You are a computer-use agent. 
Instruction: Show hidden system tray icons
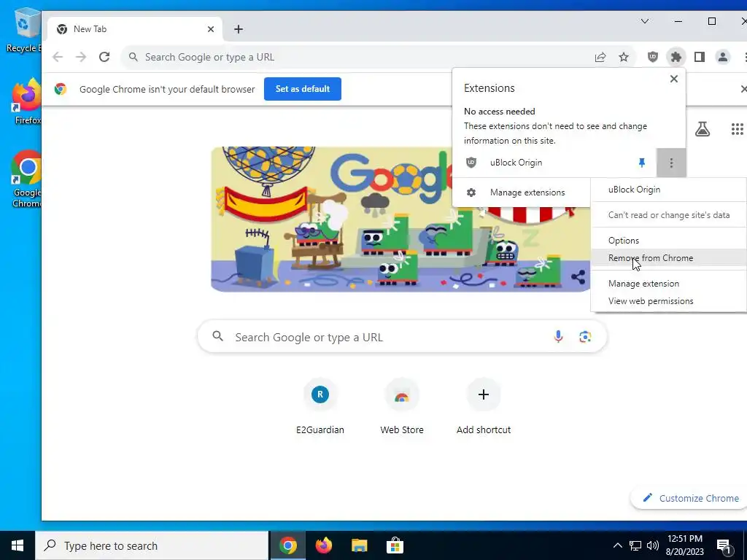(x=617, y=545)
